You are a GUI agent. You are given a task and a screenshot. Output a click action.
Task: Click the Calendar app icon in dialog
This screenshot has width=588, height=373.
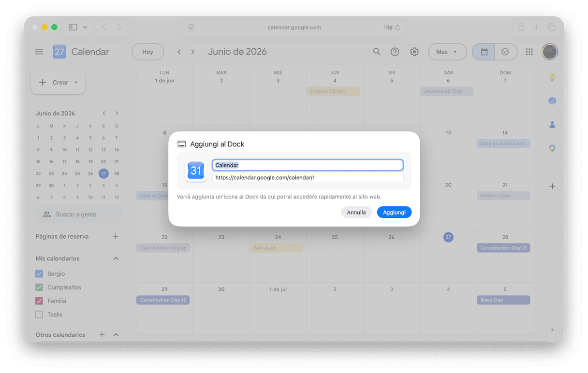(x=196, y=171)
